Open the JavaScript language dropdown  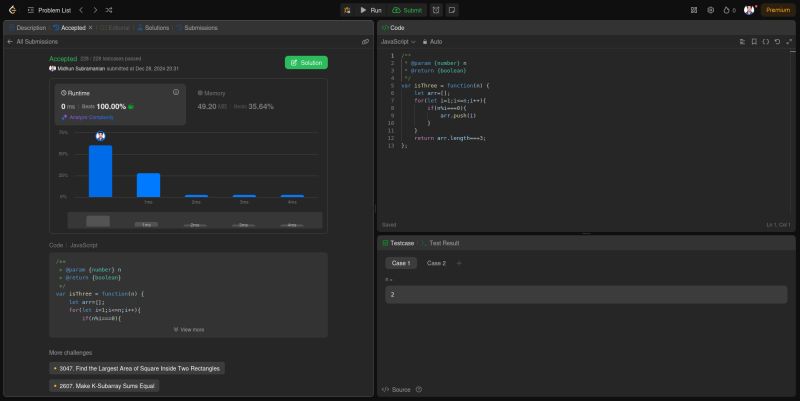[x=398, y=42]
